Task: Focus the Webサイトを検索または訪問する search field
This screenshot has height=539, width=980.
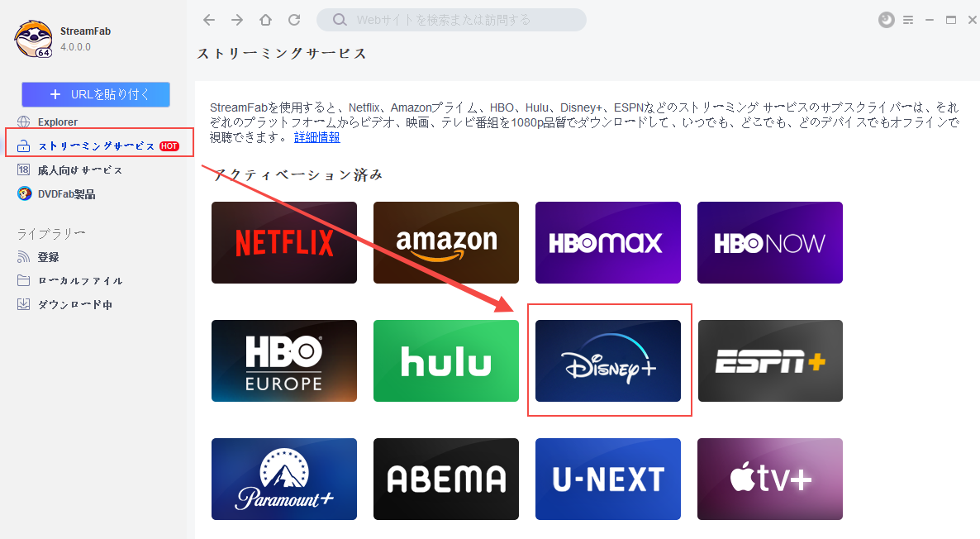Action: point(451,20)
